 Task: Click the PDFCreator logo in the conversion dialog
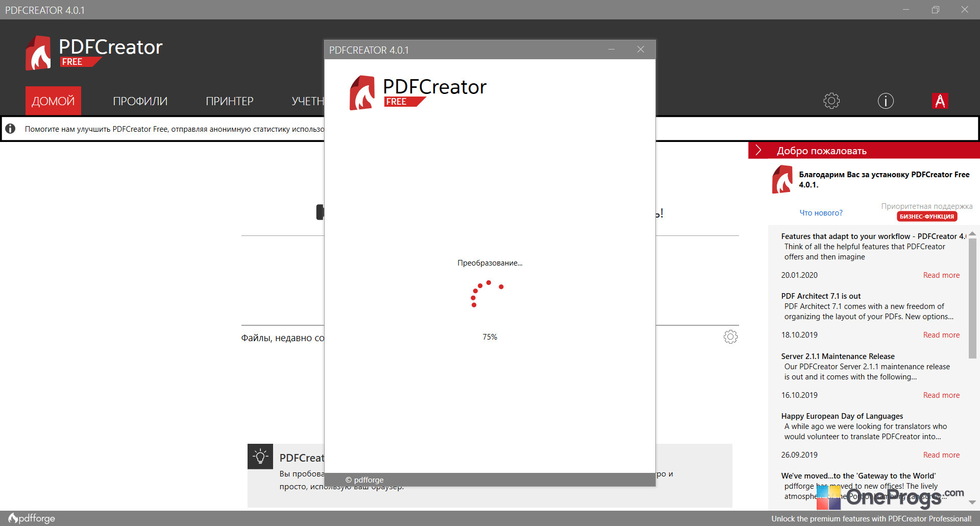click(x=418, y=92)
